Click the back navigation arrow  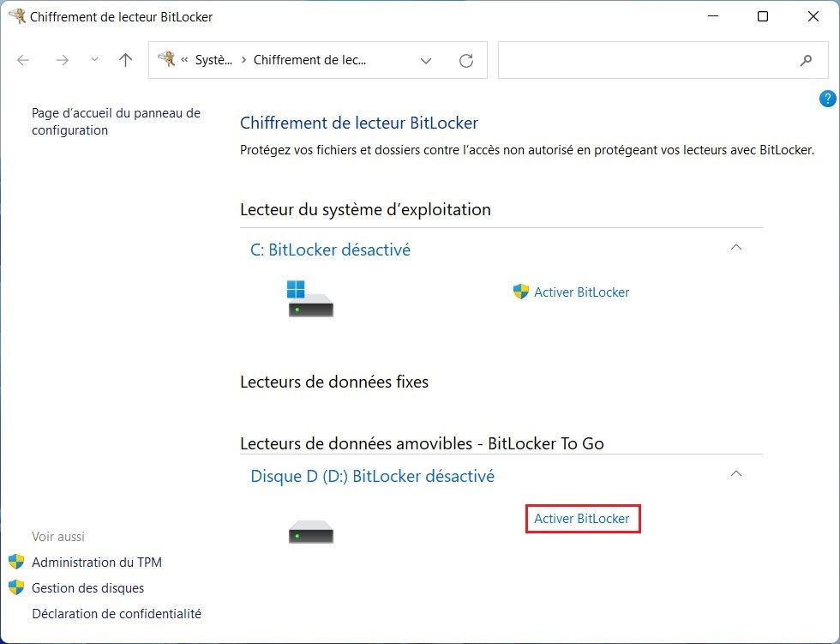coord(24,60)
